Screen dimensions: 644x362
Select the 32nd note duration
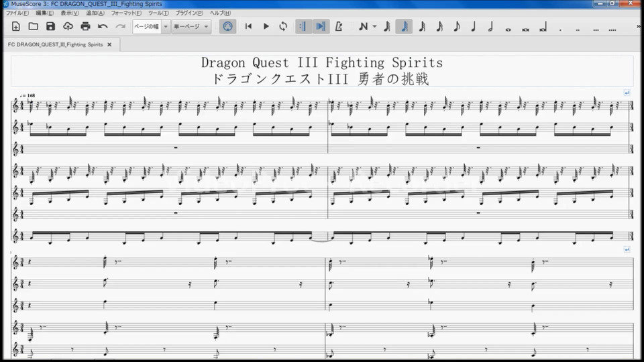coord(422,27)
